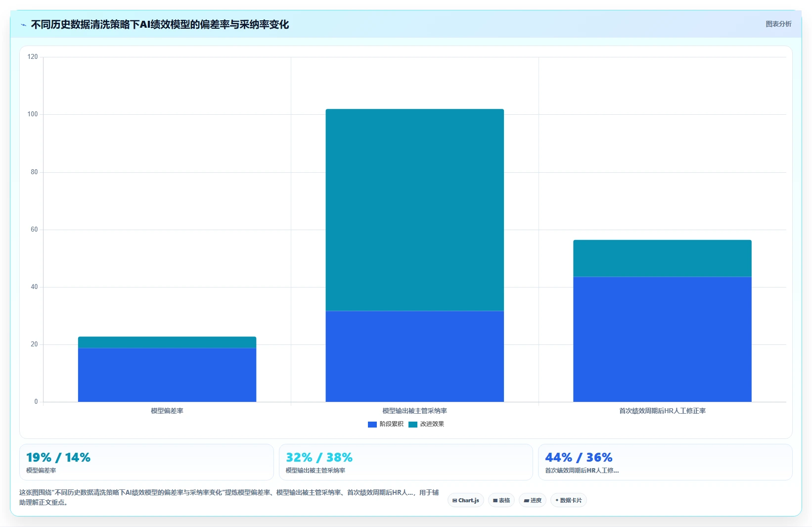Click the small icon before the chart title
Image resolution: width=812 pixels, height=527 pixels.
(23, 25)
